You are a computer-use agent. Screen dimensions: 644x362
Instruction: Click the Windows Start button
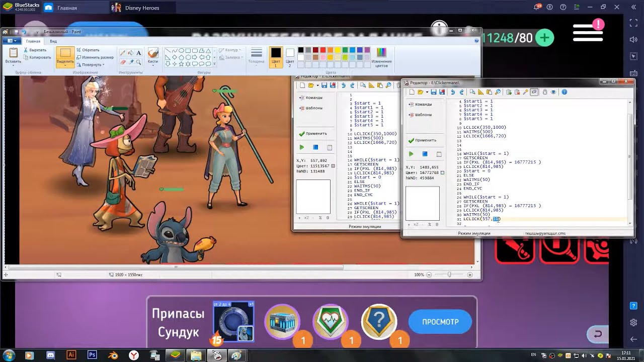click(9, 355)
